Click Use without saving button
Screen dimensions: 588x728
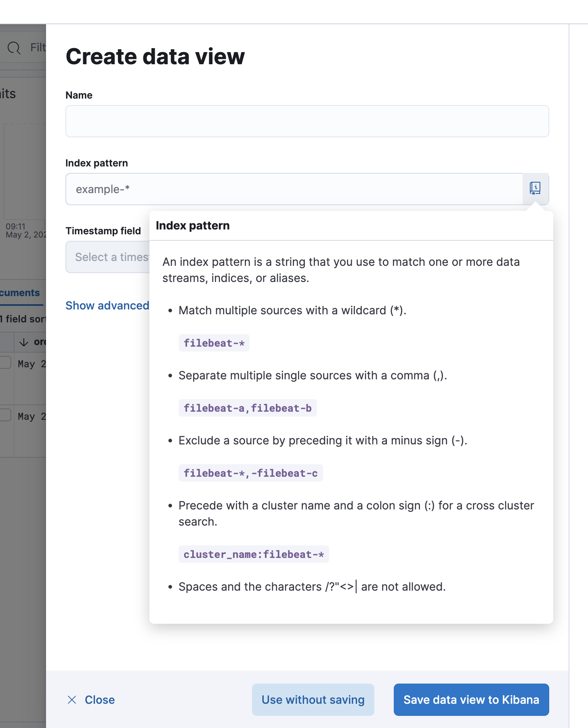[x=313, y=700]
